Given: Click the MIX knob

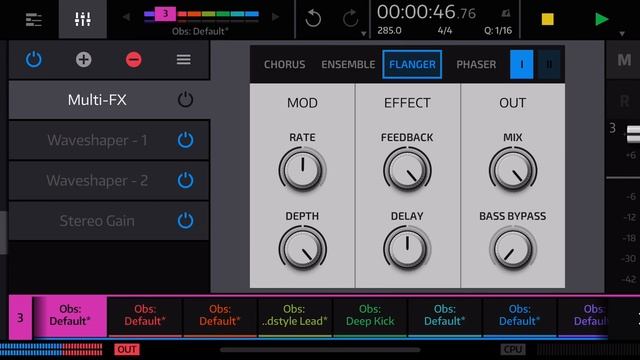Looking at the screenshot, I should click(x=513, y=170).
